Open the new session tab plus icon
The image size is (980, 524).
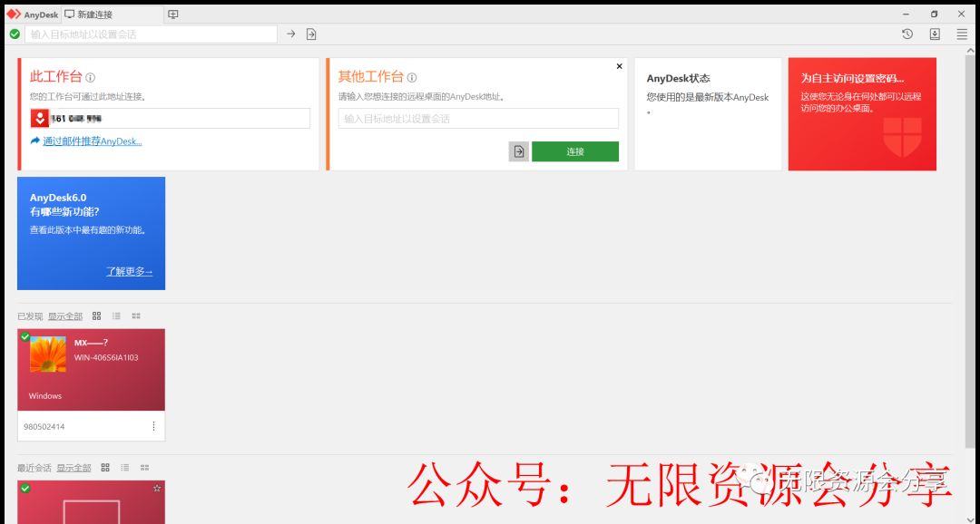point(173,15)
